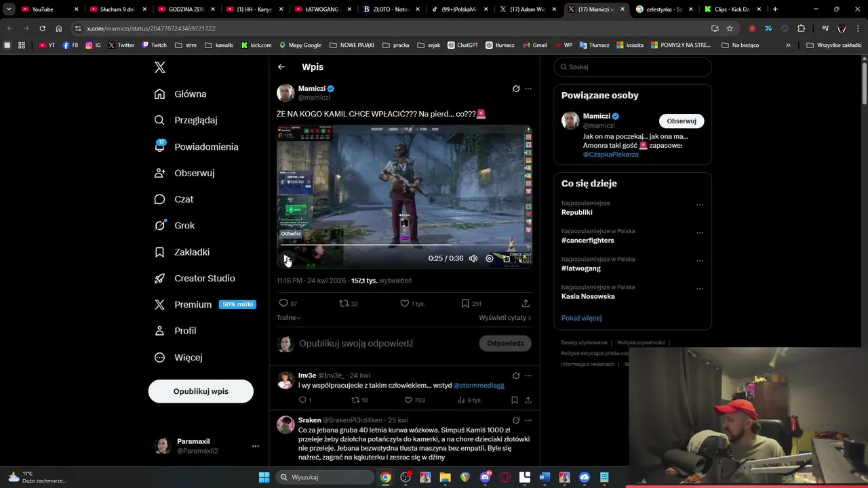868x488 pixels.
Task: Open the Twitch bookmark
Action: coord(154,45)
